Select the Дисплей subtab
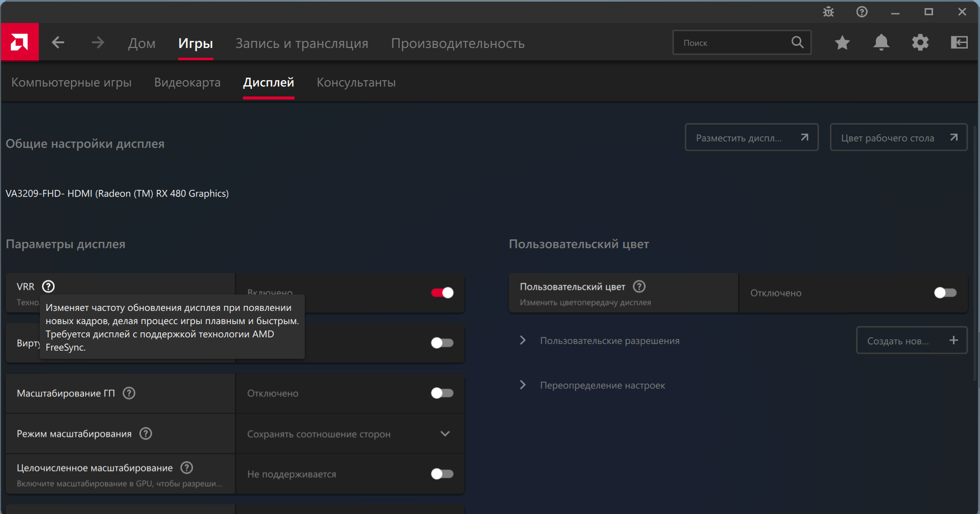The height and width of the screenshot is (514, 980). click(268, 82)
